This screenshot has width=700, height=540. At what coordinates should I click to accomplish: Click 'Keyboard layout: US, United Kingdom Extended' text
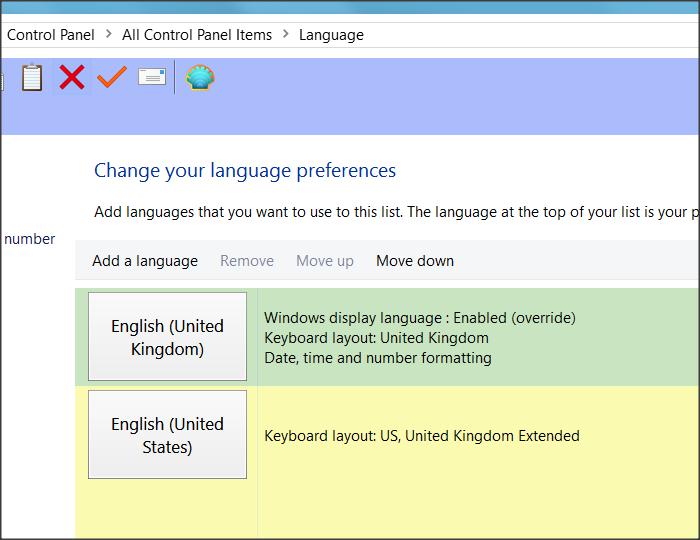[422, 436]
